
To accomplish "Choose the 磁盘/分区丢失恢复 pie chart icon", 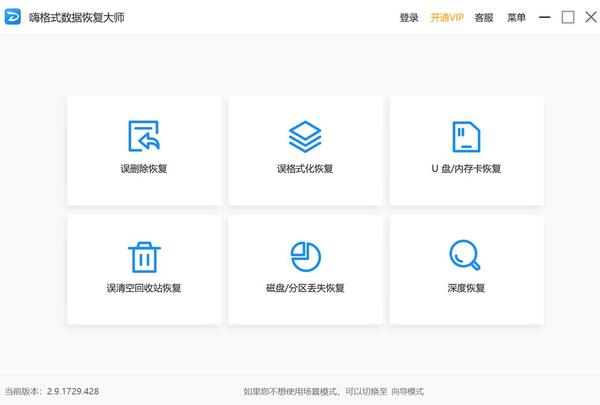I will [305, 256].
